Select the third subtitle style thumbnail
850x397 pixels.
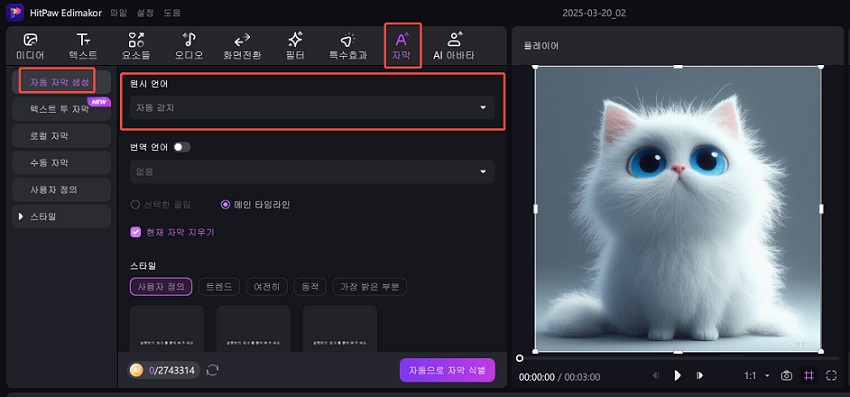click(x=340, y=329)
